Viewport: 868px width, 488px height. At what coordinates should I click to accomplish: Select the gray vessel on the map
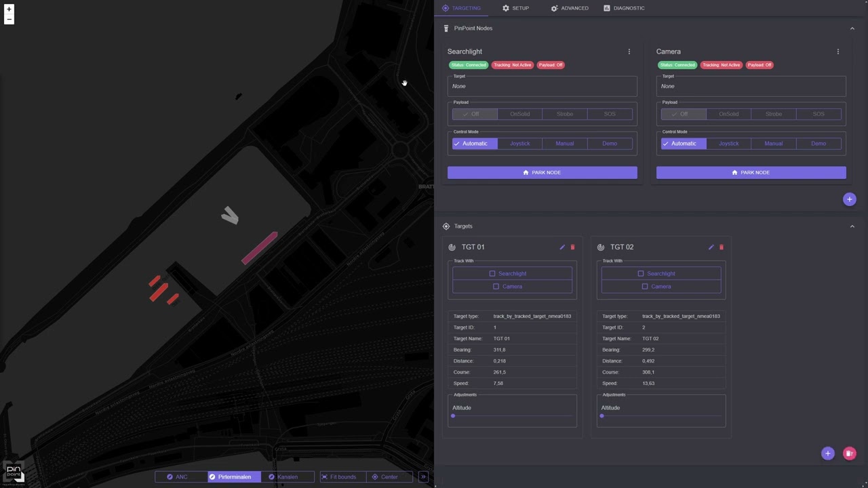pos(230,216)
